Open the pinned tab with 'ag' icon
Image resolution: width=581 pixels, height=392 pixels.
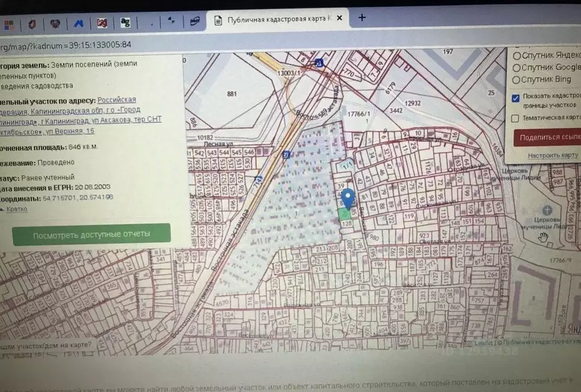(x=125, y=23)
